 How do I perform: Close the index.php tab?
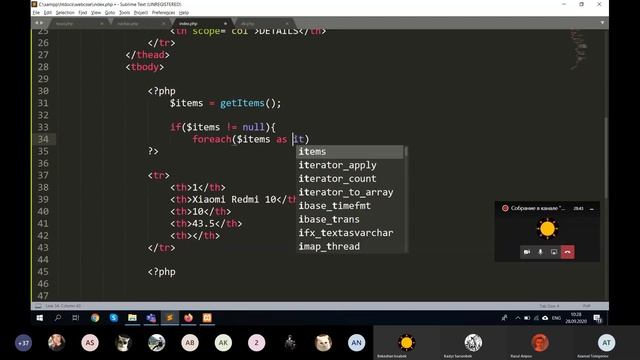coord(225,24)
